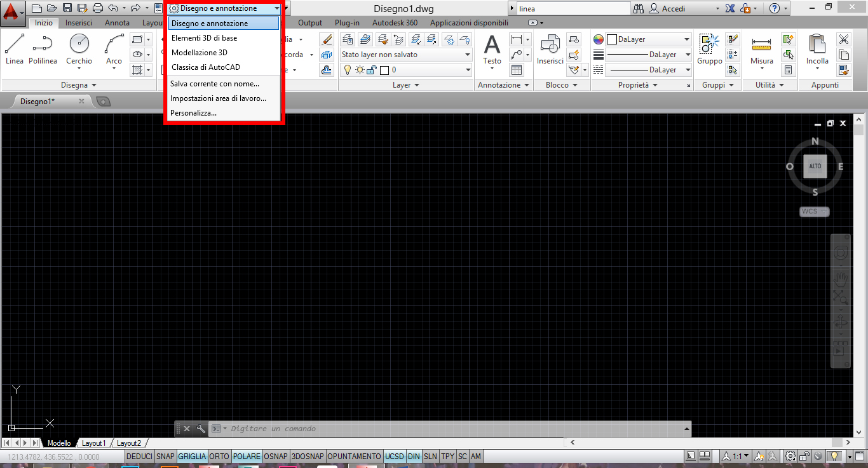Expand the Disegna panel options
Viewport: 868px width, 468px height.
[x=79, y=85]
